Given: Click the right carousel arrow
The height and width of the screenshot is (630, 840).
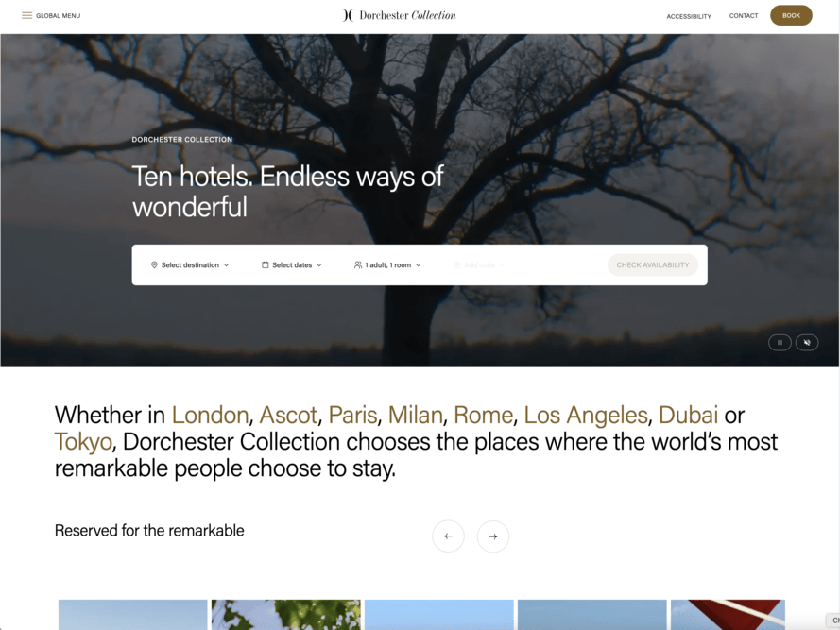Looking at the screenshot, I should coord(492,536).
